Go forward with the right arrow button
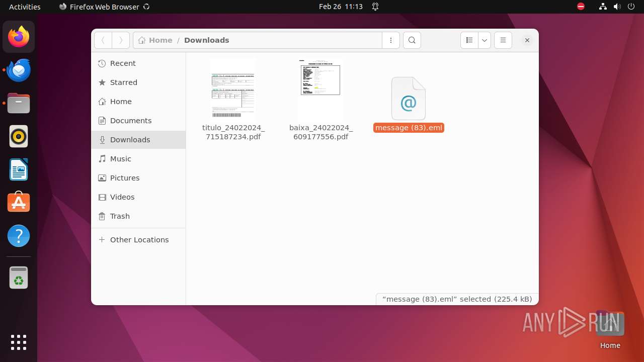 121,40
